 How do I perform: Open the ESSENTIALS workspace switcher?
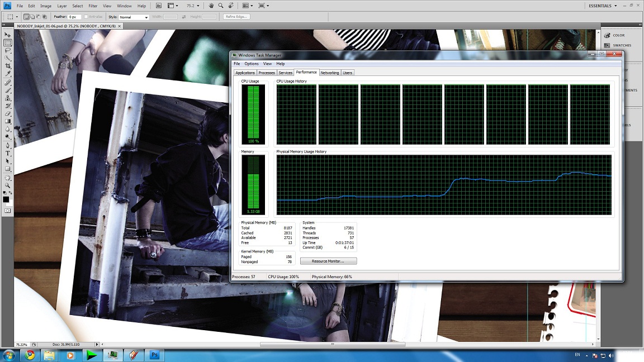pyautogui.click(x=603, y=6)
